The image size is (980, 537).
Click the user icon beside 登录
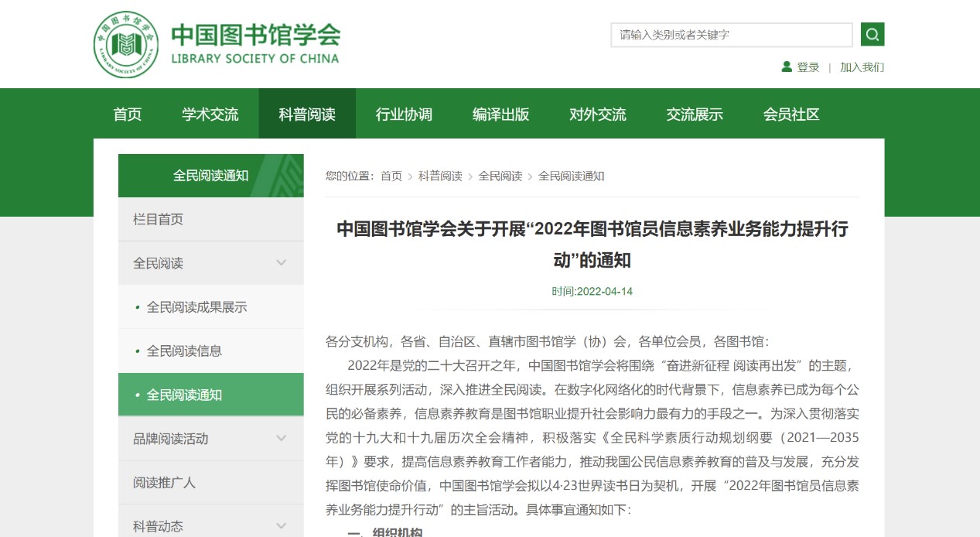787,67
